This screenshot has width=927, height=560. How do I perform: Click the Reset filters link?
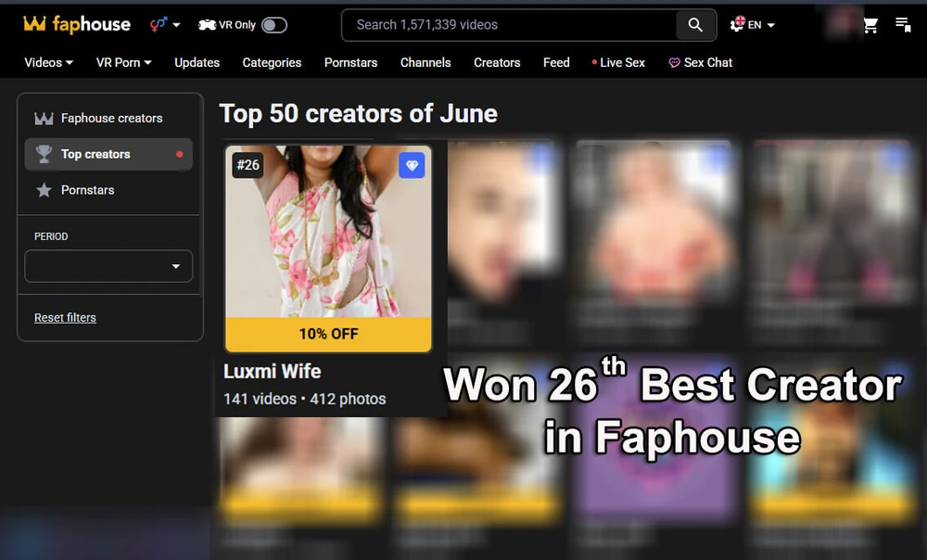tap(65, 317)
